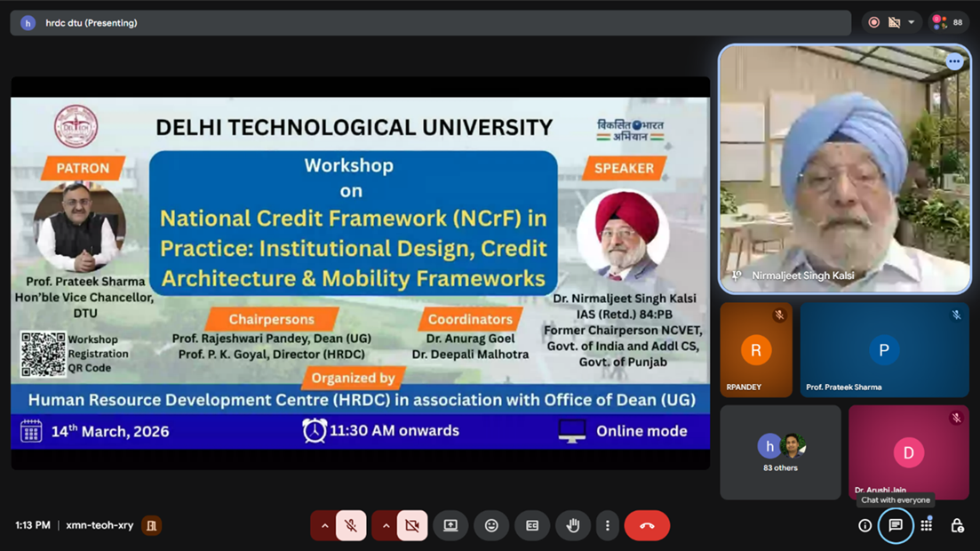Open the 83 others tile
The height and width of the screenshot is (551, 980).
tap(781, 452)
